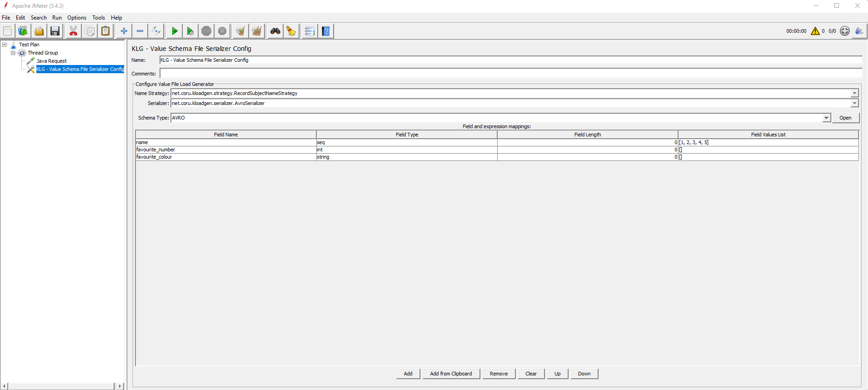Viewport: 868px width, 390px height.
Task: Click the Add button
Action: coord(408,374)
